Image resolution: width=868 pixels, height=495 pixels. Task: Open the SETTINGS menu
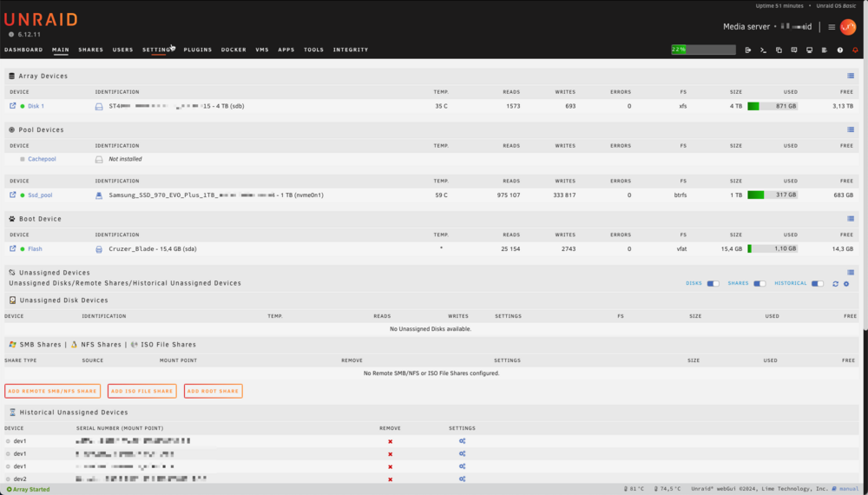click(158, 49)
